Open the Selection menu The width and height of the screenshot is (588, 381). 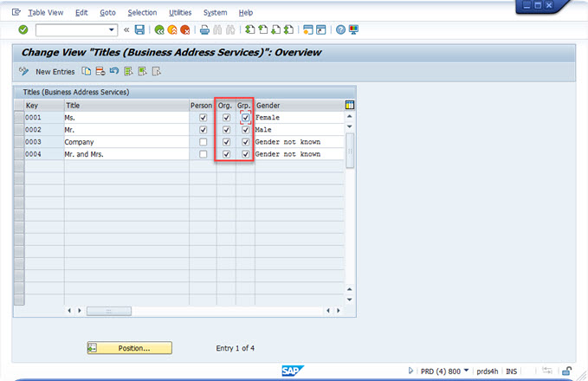point(142,12)
